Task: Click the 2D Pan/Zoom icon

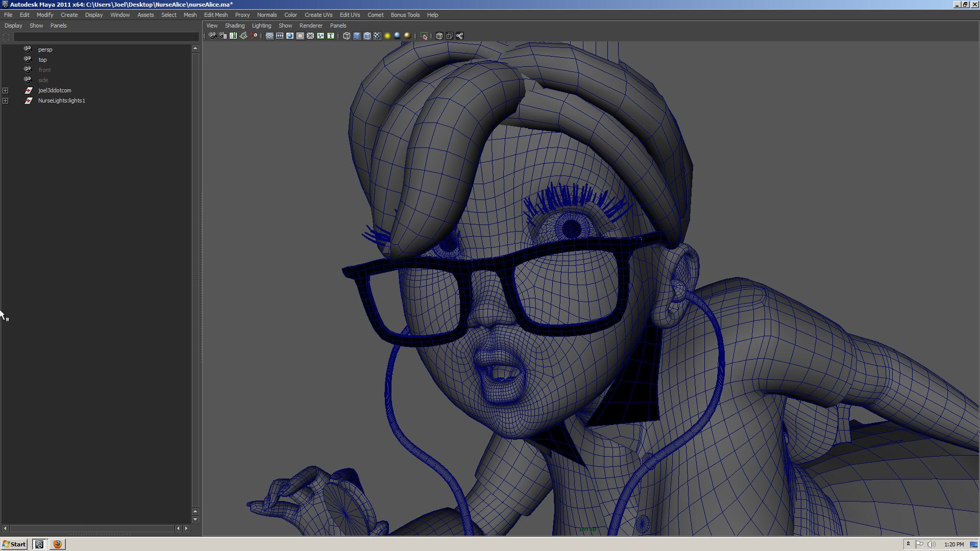Action: tap(254, 36)
